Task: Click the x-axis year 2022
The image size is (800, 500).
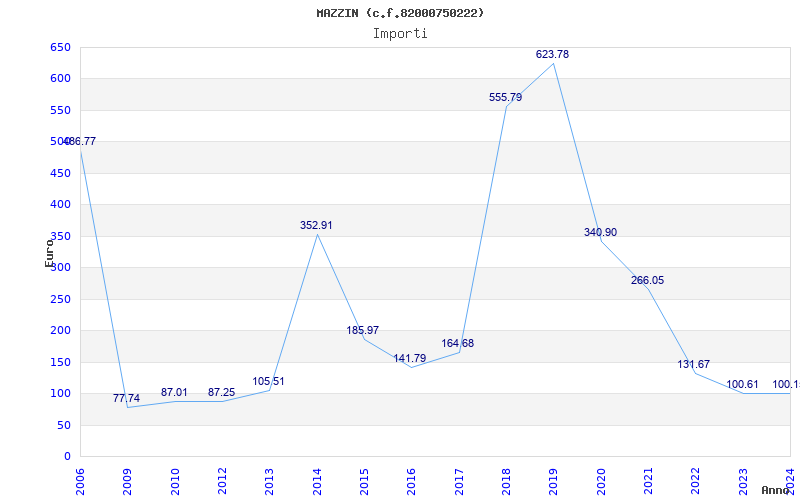Action: (x=695, y=481)
